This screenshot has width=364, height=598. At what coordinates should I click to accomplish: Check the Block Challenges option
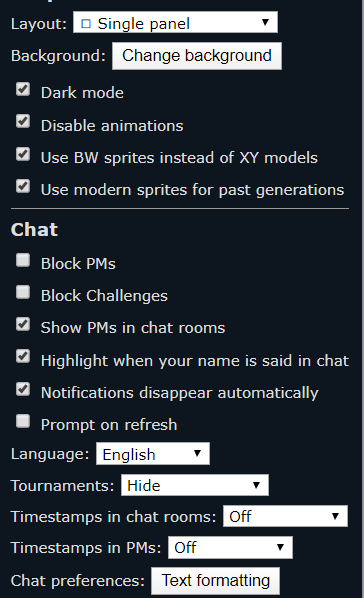click(23, 293)
